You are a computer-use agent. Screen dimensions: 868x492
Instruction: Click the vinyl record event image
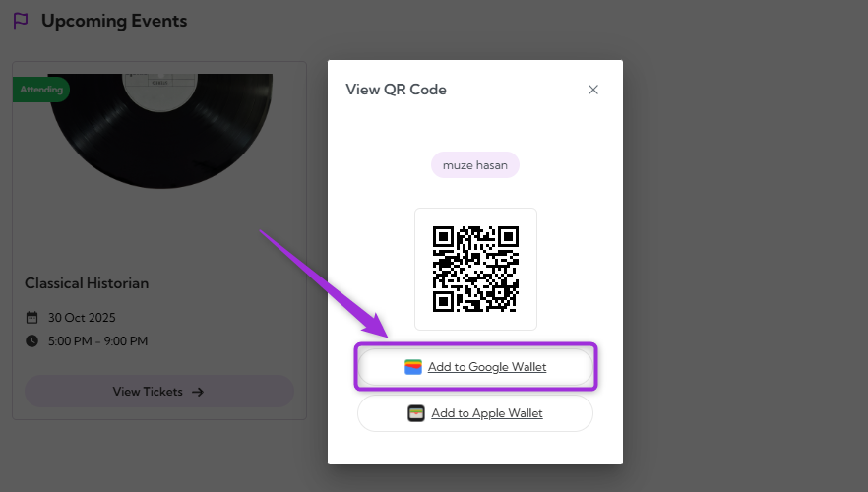(x=160, y=131)
